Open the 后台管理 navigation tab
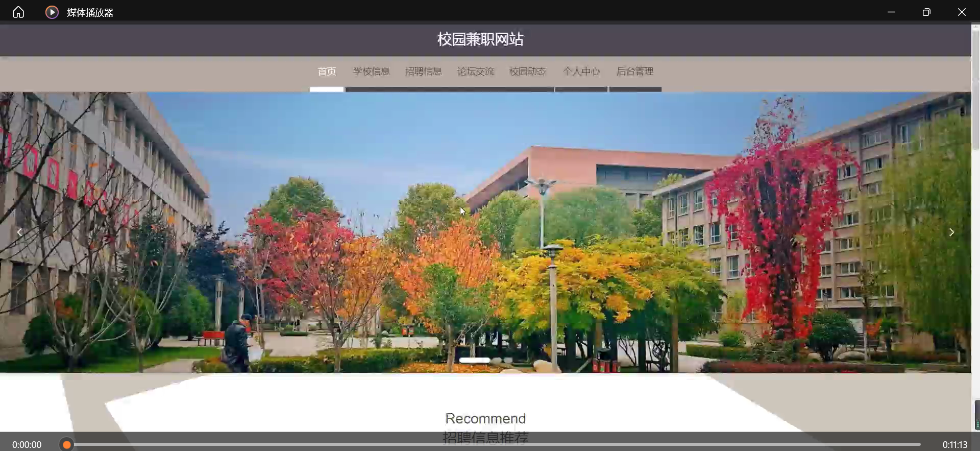The width and height of the screenshot is (980, 451). pyautogui.click(x=634, y=72)
